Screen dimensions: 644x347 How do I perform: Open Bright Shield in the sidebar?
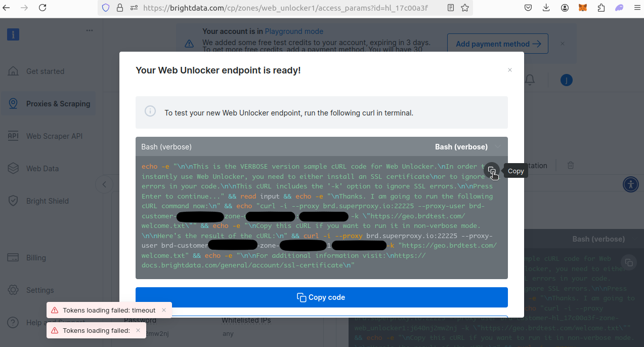click(48, 201)
